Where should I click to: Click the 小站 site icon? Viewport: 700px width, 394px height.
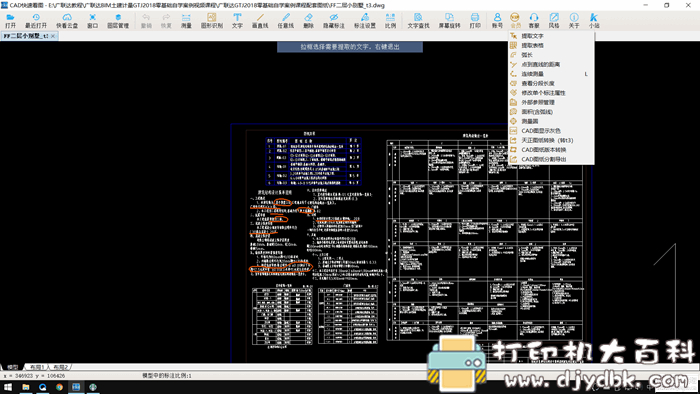point(594,21)
